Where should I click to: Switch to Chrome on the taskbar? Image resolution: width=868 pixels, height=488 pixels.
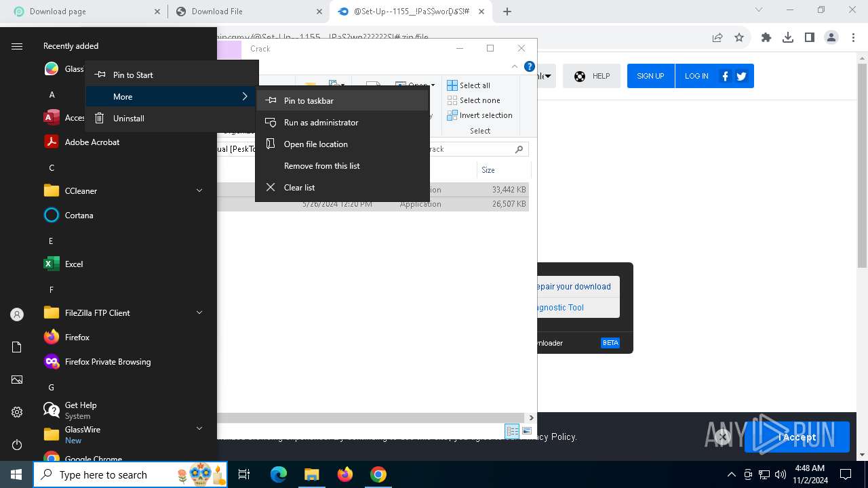[378, 474]
